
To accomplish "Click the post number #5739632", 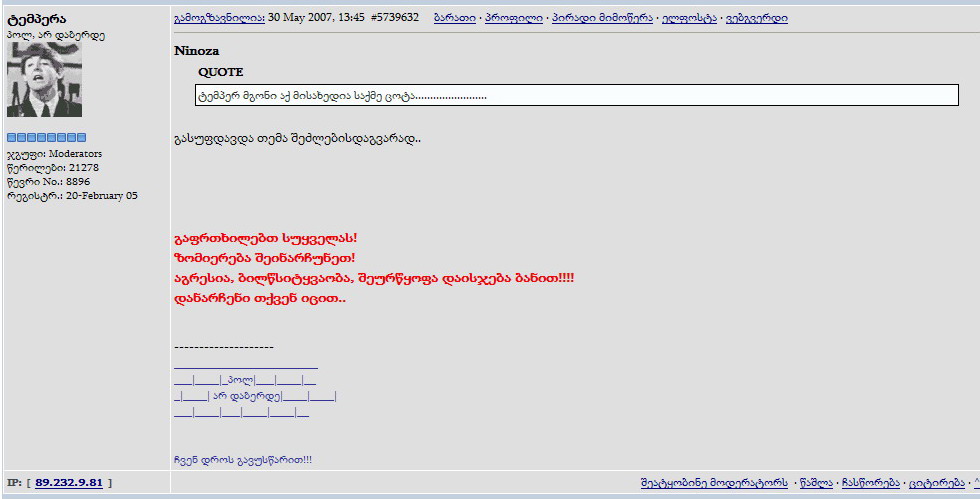I will pyautogui.click(x=394, y=18).
